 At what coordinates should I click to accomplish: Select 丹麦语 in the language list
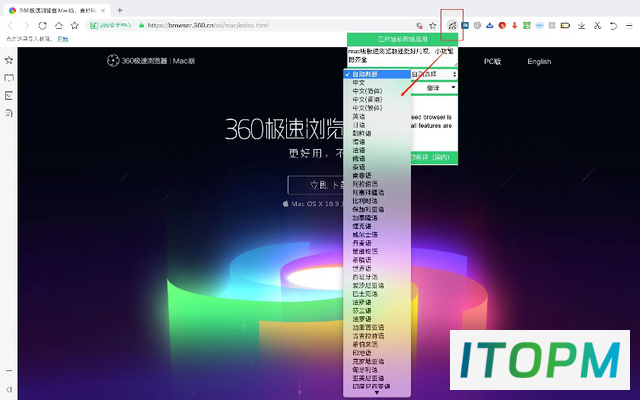[x=377, y=243]
